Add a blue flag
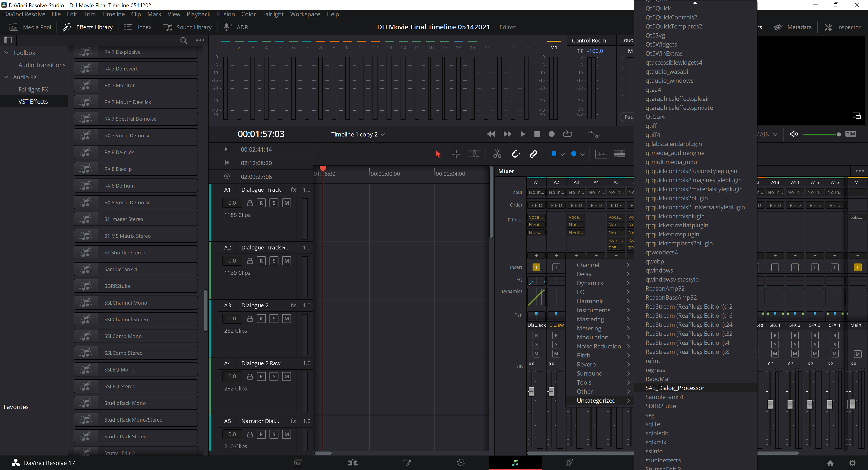This screenshot has height=470, width=868. 553,154
